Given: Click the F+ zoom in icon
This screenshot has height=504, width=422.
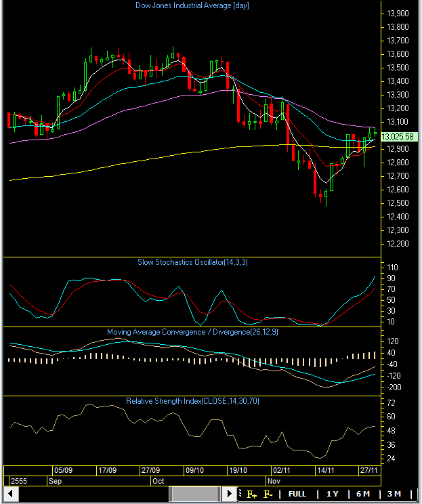Looking at the screenshot, I should (x=252, y=495).
